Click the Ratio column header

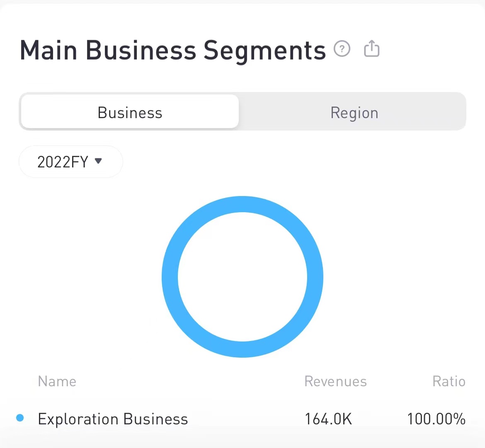(x=449, y=381)
